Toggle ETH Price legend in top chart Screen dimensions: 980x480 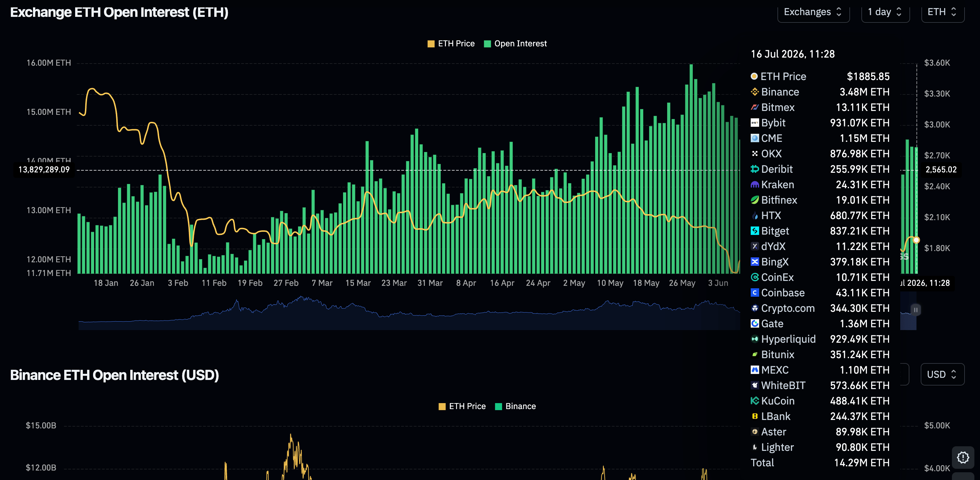[451, 43]
